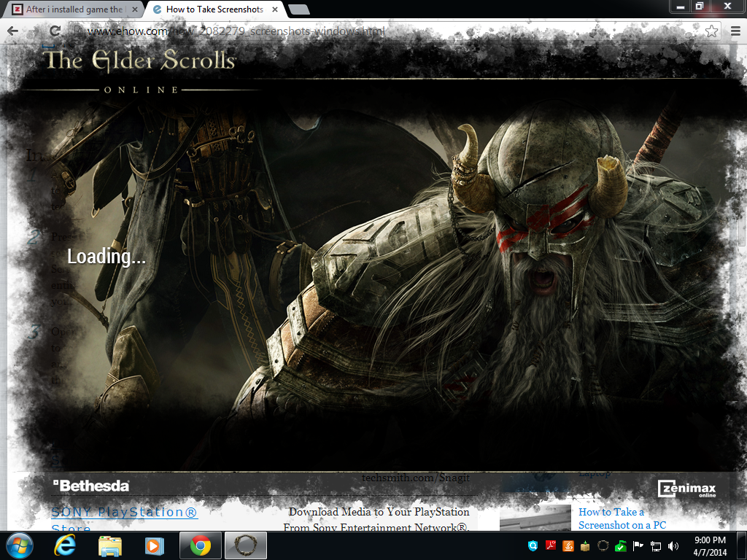The width and height of the screenshot is (747, 560).
Task: Close the 'After i installed game' tab
Action: coord(135,9)
